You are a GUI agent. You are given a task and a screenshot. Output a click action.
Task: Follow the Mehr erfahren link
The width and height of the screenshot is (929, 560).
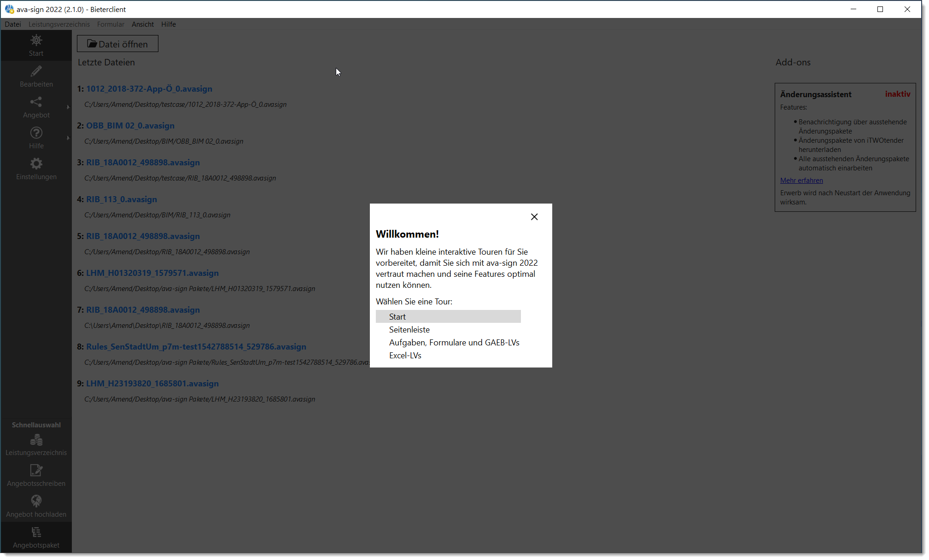[x=801, y=180]
